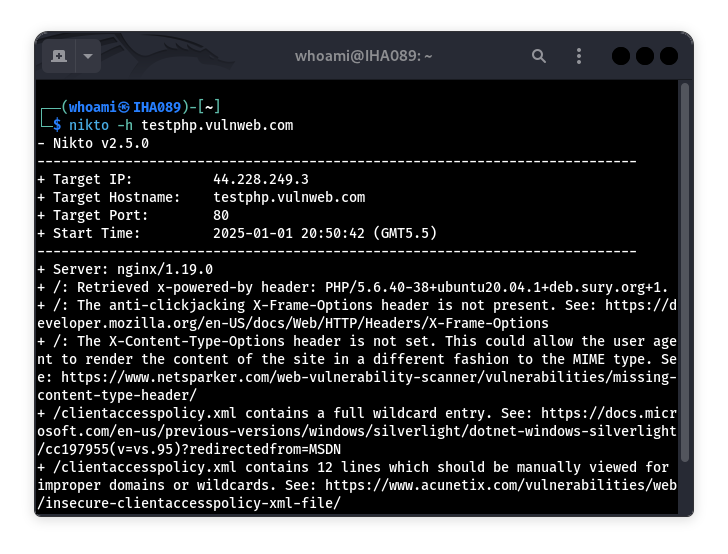This screenshot has width=728, height=554.
Task: Maximize the terminal window
Action: (644, 56)
